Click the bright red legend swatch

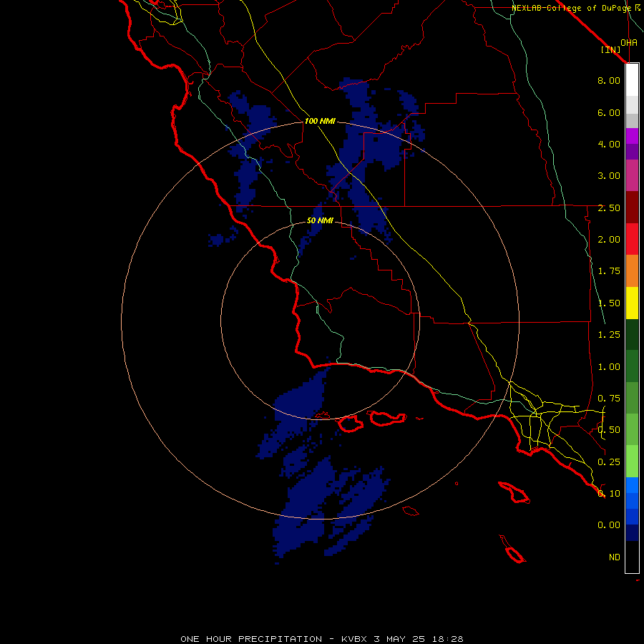pyautogui.click(x=632, y=239)
